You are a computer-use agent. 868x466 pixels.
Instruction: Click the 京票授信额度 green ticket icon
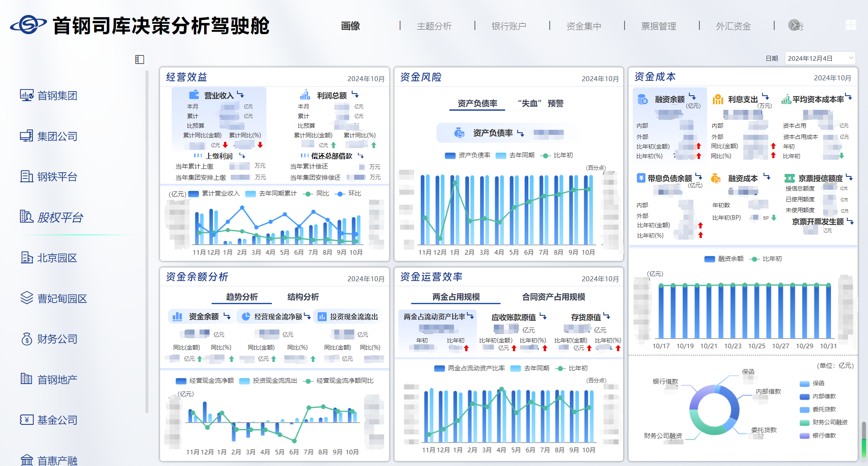(x=789, y=178)
